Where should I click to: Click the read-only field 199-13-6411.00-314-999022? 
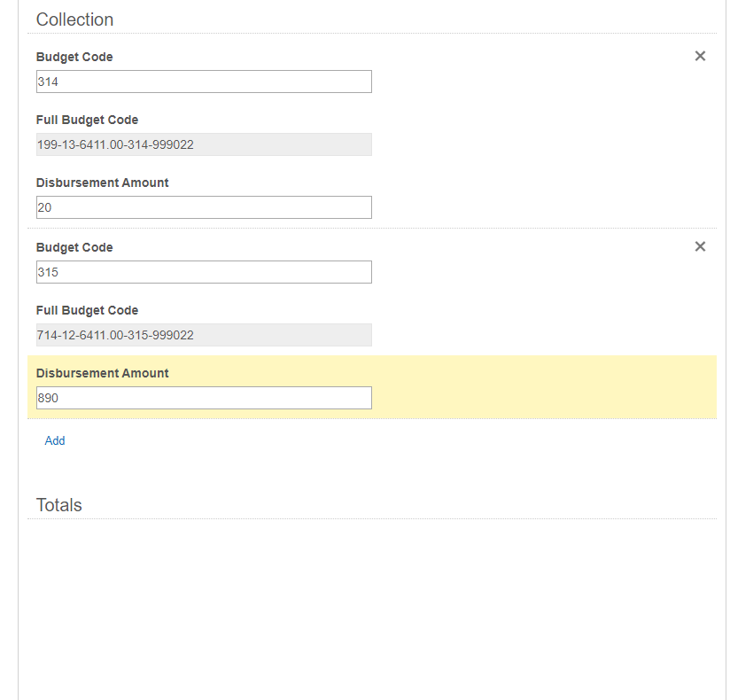pos(204,144)
